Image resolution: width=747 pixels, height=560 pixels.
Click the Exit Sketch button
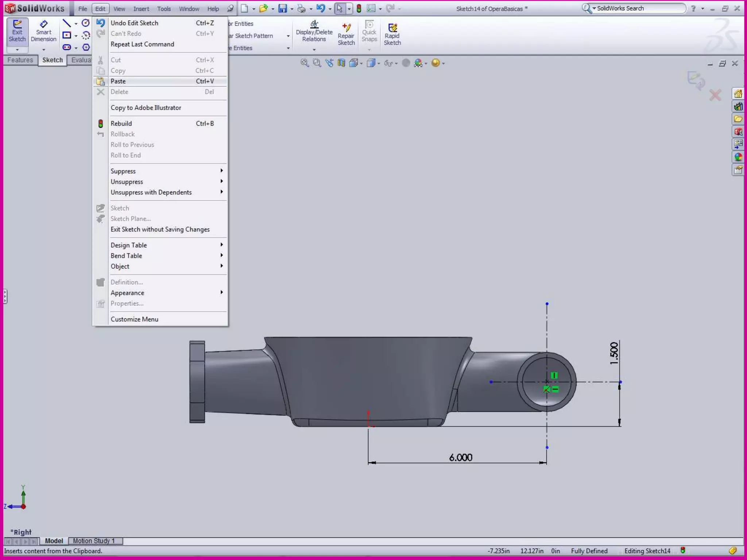(17, 32)
